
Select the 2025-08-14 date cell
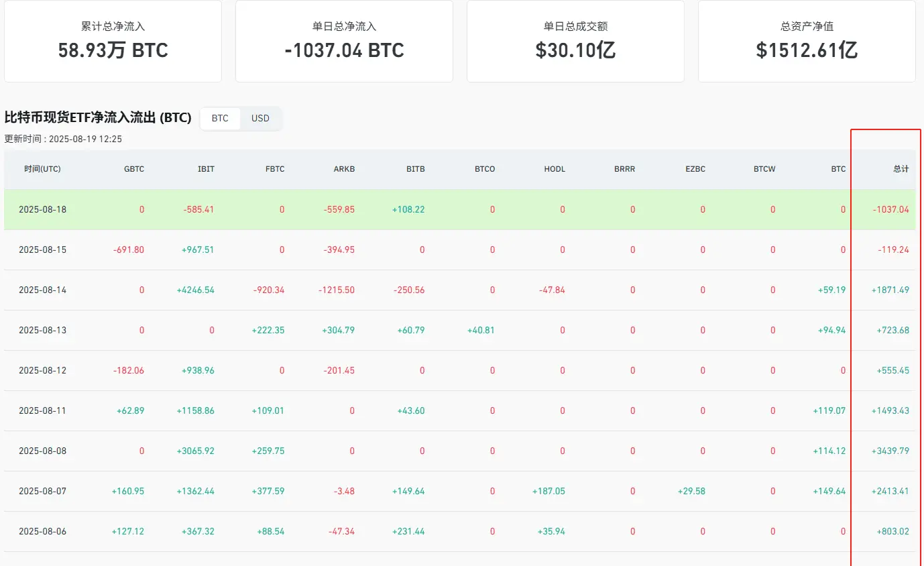pyautogui.click(x=43, y=290)
